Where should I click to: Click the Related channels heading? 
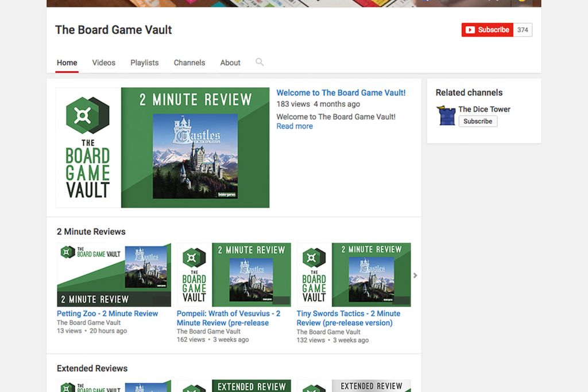point(469,92)
